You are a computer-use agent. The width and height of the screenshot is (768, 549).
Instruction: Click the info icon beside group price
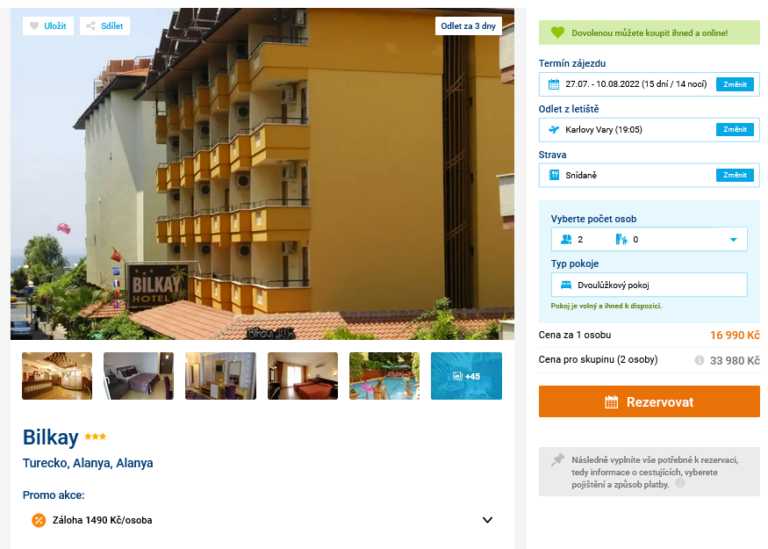point(699,360)
